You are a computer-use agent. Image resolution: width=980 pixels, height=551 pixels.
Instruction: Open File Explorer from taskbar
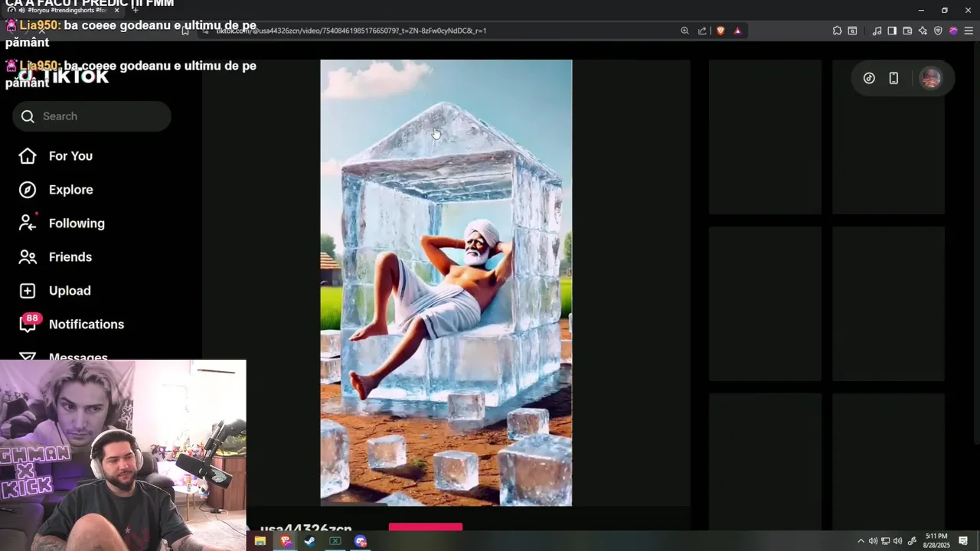[x=260, y=541]
